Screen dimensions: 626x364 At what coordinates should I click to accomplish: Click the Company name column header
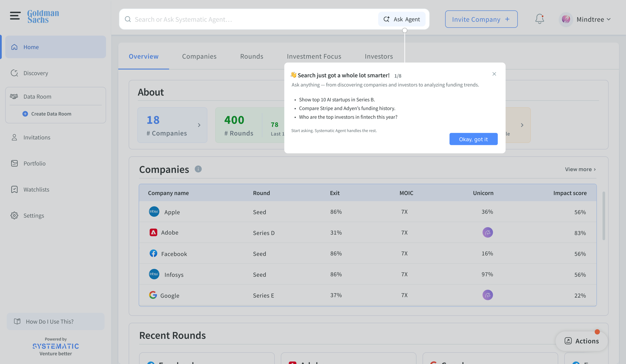pos(168,193)
